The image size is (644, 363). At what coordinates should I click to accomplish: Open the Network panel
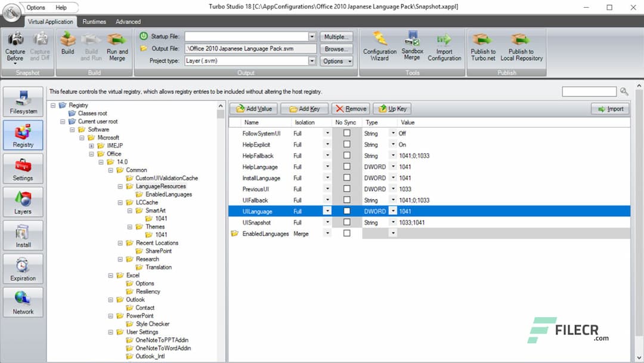(x=23, y=302)
